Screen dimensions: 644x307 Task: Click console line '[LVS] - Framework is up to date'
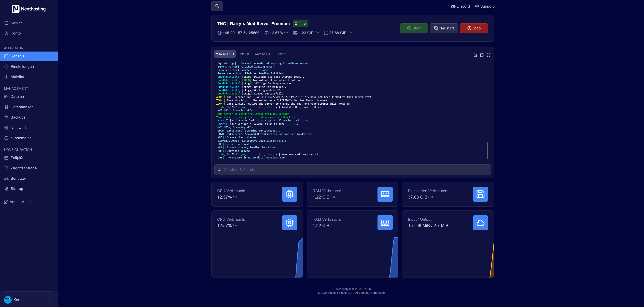point(250,158)
